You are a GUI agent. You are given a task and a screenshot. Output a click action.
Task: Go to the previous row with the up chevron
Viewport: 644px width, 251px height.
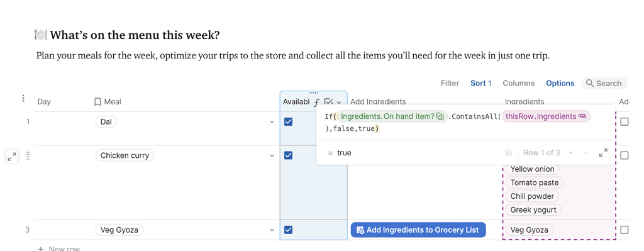(586, 153)
